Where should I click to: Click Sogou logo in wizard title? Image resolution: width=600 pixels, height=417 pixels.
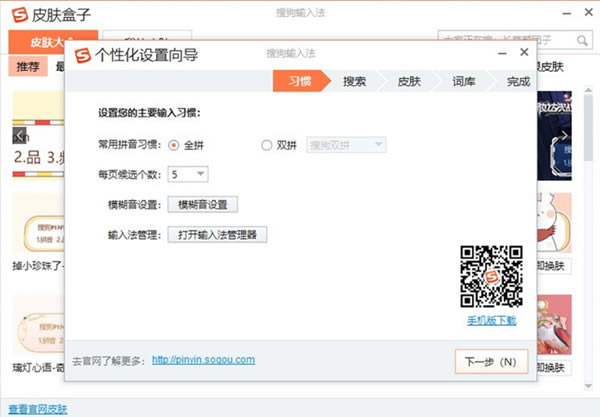pyautogui.click(x=83, y=55)
